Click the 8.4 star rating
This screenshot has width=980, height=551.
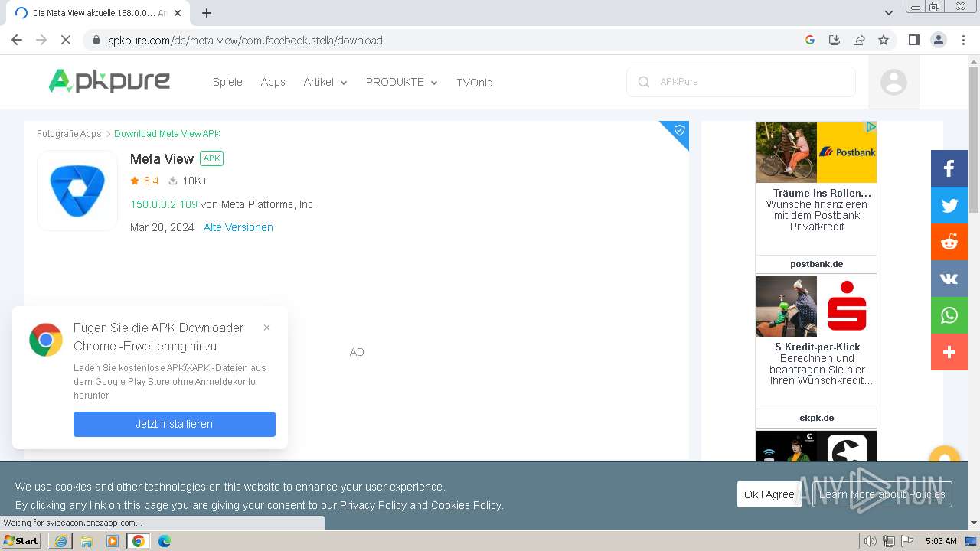(x=145, y=181)
